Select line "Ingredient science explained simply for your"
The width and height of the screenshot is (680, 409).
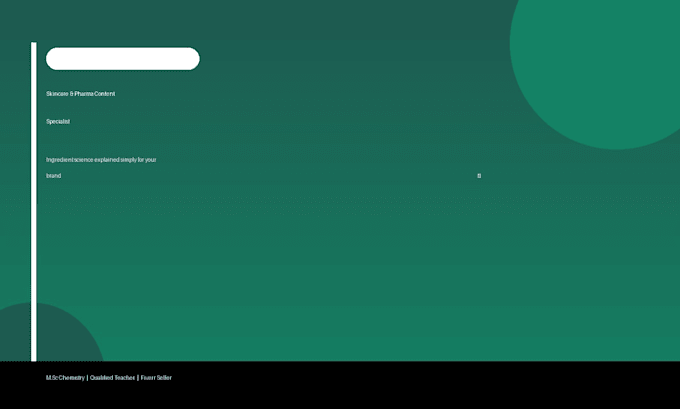point(101,160)
